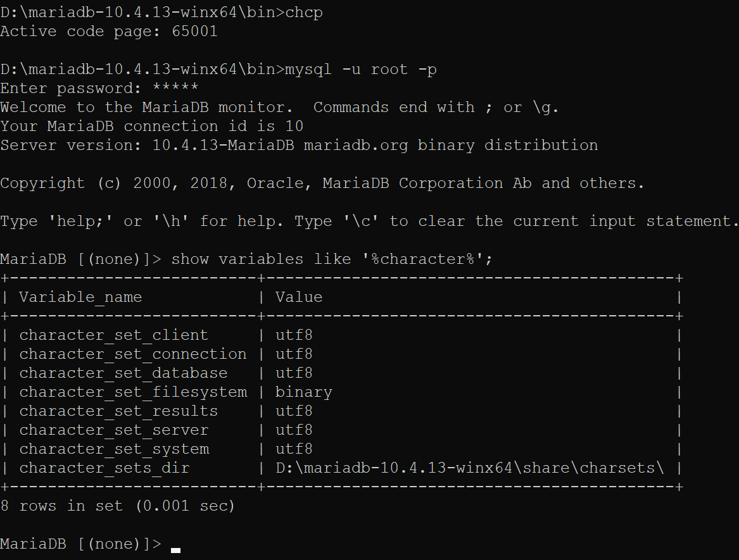Click the character_set_client variable name
Screen dimensions: 739x560
pyautogui.click(x=113, y=335)
